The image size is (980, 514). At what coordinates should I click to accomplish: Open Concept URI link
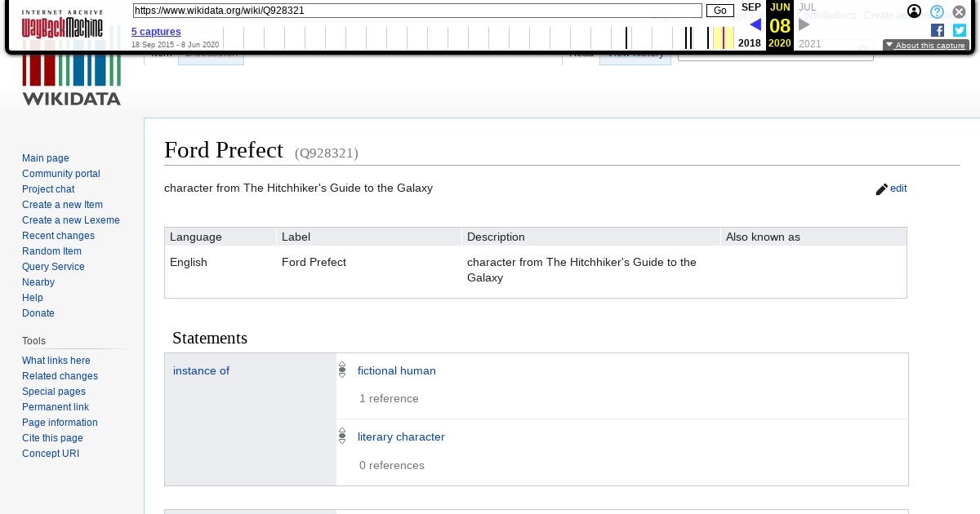(x=51, y=454)
